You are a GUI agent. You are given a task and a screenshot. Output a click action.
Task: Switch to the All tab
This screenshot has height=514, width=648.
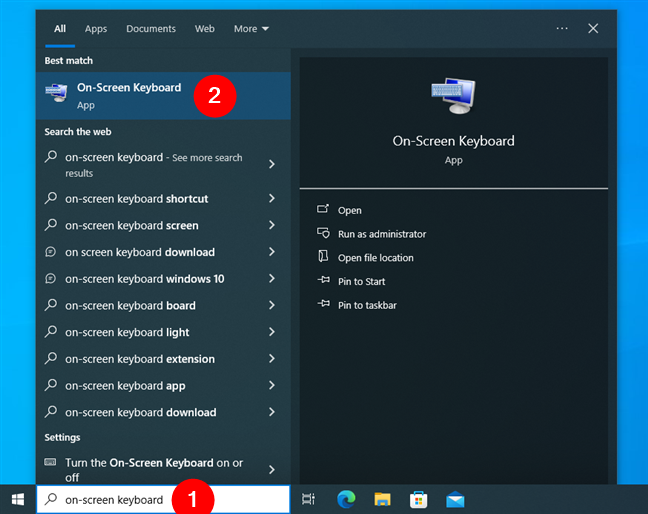tap(60, 29)
